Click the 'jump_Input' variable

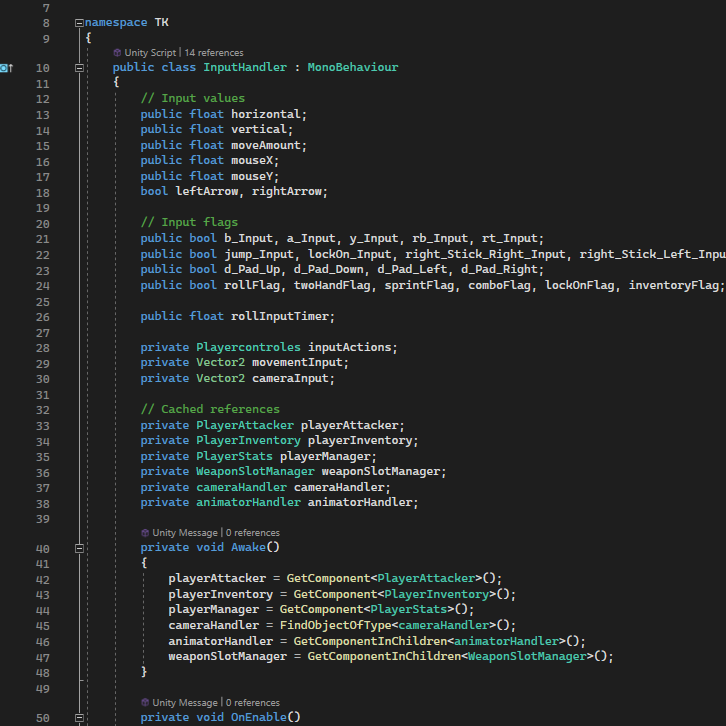click(x=259, y=254)
